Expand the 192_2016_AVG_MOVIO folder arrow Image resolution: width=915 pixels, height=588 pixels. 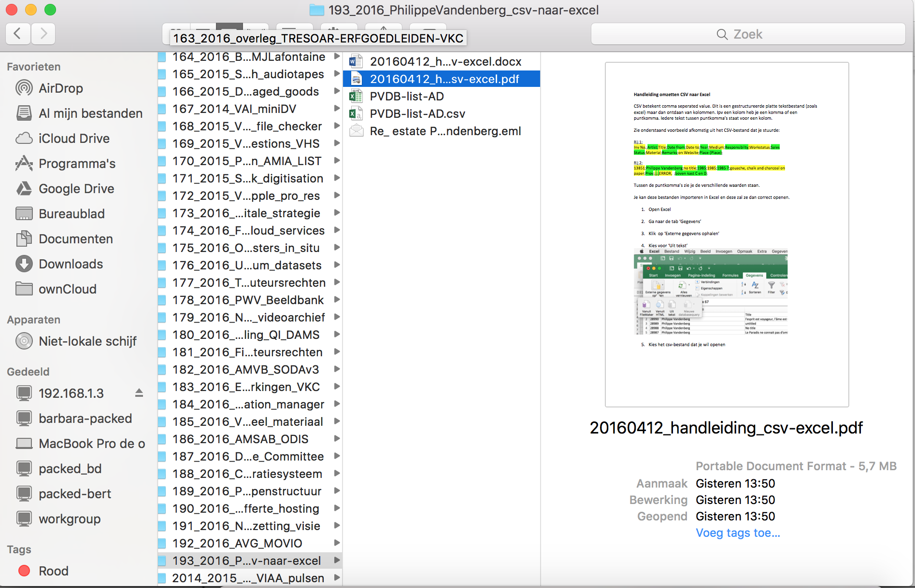tap(337, 543)
